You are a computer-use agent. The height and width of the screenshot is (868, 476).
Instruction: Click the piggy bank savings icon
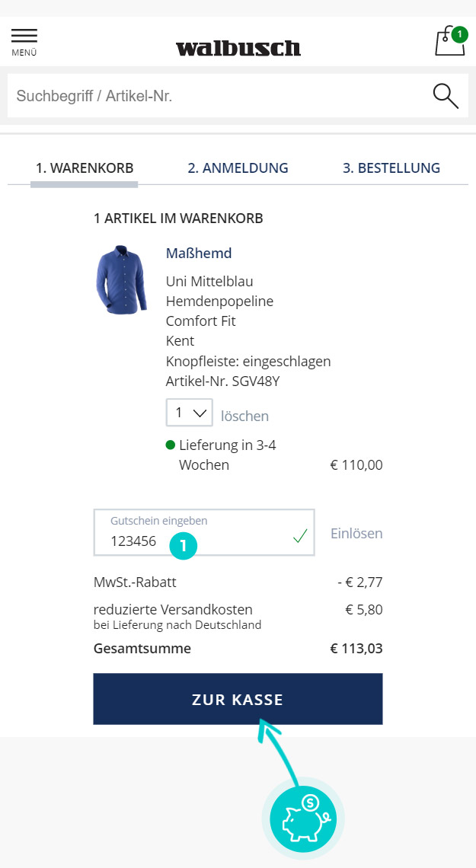click(303, 819)
